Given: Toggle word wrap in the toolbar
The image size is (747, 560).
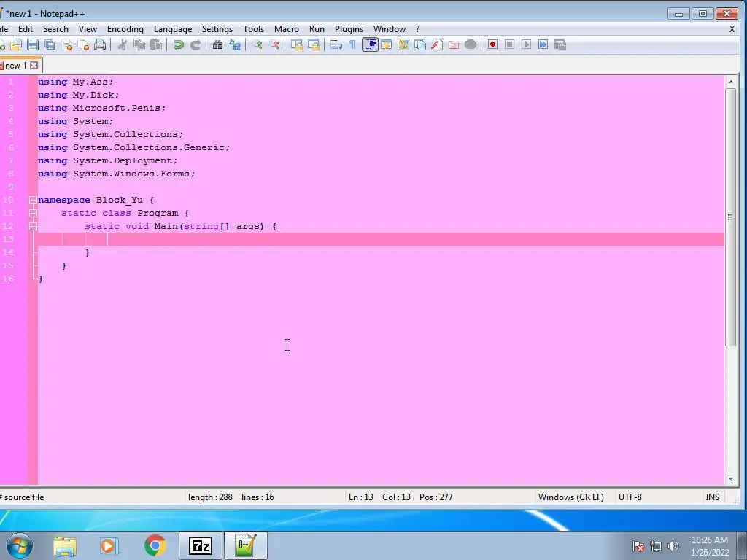Looking at the screenshot, I should [336, 44].
